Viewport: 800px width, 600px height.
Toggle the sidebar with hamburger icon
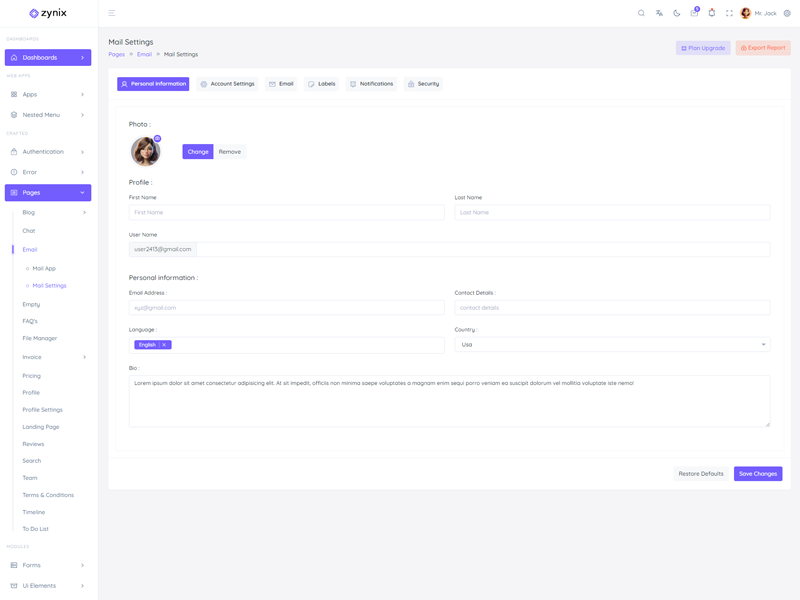tap(111, 13)
